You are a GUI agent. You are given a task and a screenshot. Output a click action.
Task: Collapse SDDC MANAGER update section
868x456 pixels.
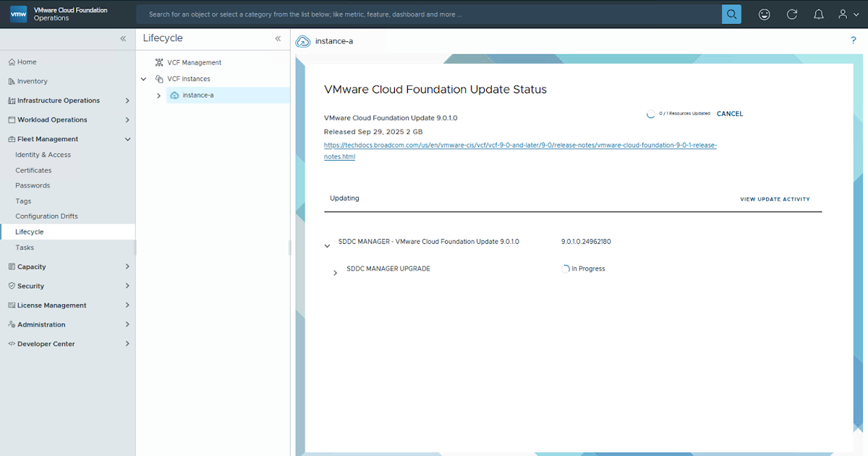pos(327,246)
